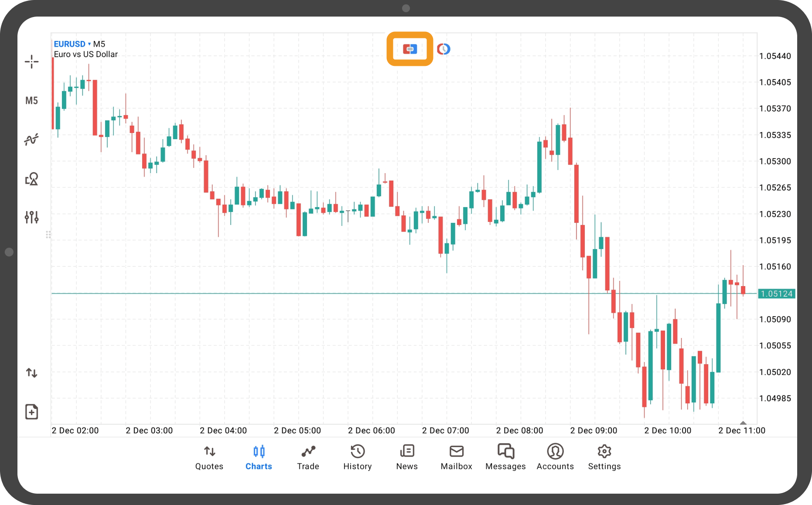This screenshot has width=812, height=505.
Task: Click the 2 Dec 04:00 time label
Action: pyautogui.click(x=223, y=430)
